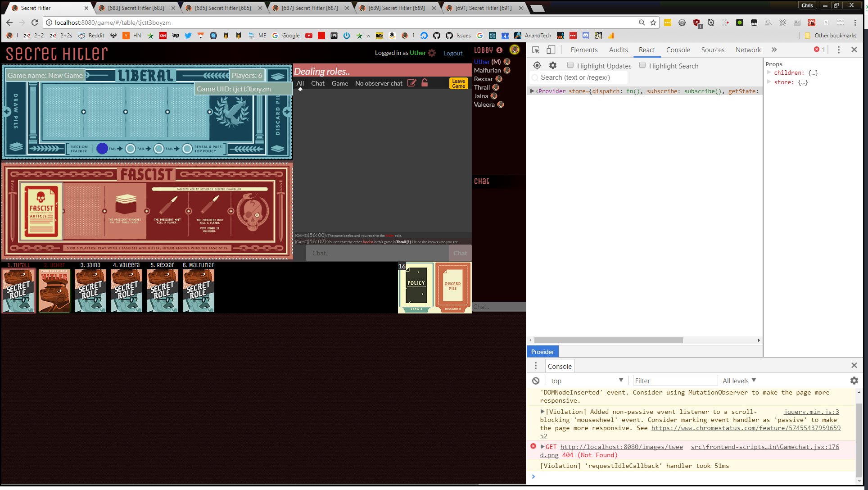Select 'No observer chat' filter

click(379, 83)
